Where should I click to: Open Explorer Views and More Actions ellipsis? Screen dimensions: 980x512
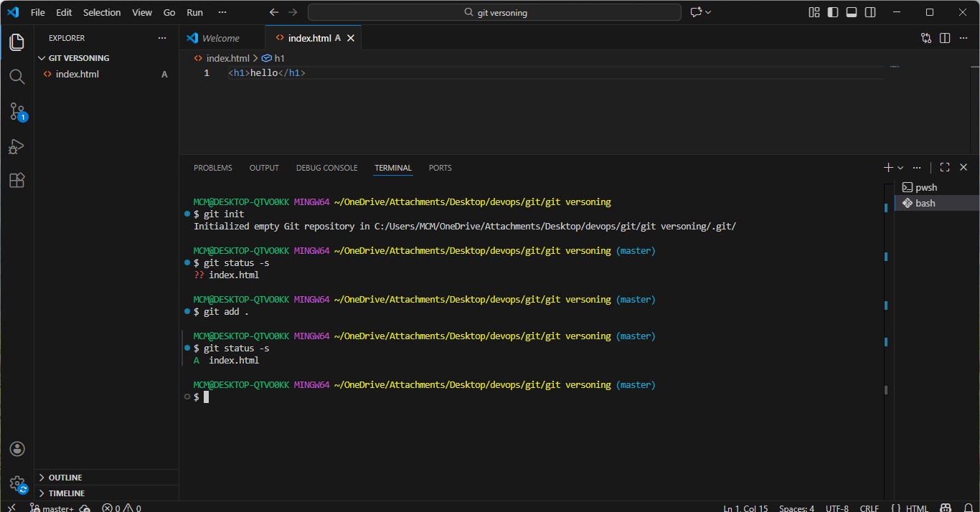click(161, 38)
